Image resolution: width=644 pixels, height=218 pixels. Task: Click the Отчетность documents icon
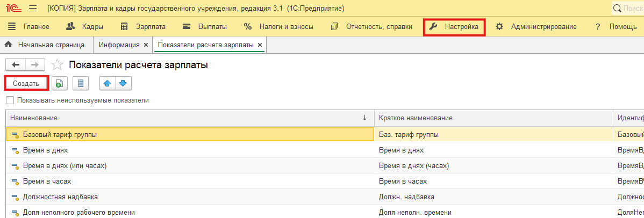click(x=334, y=27)
